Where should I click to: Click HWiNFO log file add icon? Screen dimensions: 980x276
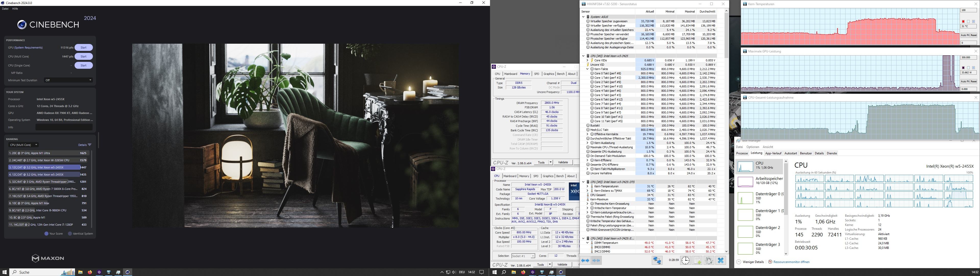[697, 260]
